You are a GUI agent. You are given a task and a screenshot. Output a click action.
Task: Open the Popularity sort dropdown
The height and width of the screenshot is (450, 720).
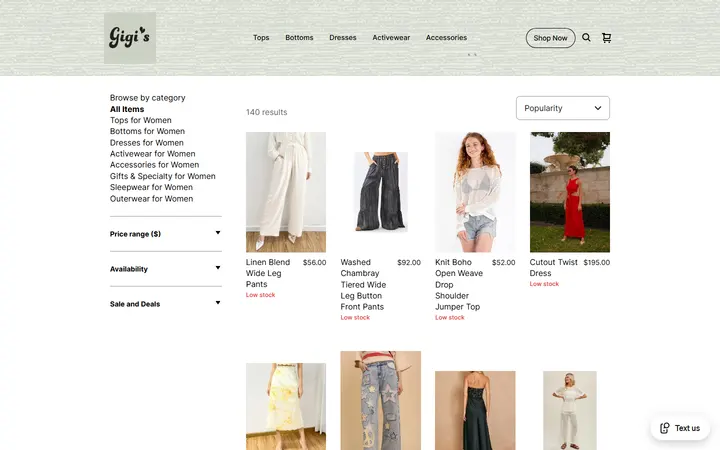tap(562, 108)
